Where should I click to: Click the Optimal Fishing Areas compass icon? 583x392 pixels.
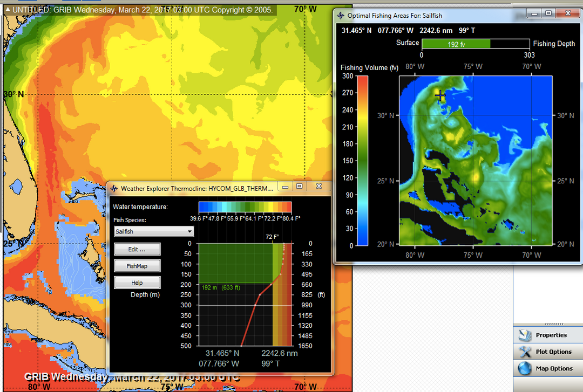[x=340, y=16]
